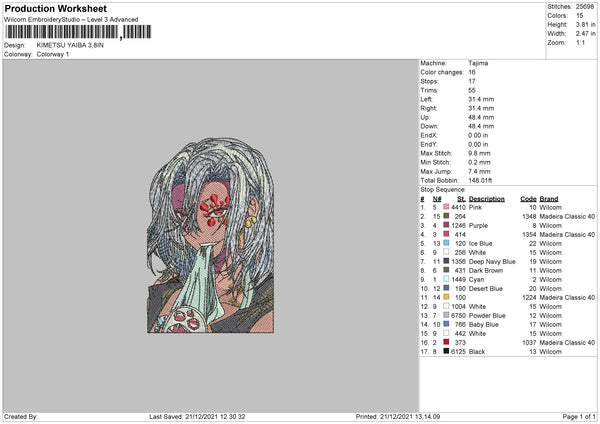Select the Dark Brown thread swatch
This screenshot has height=424, width=600.
[x=446, y=270]
